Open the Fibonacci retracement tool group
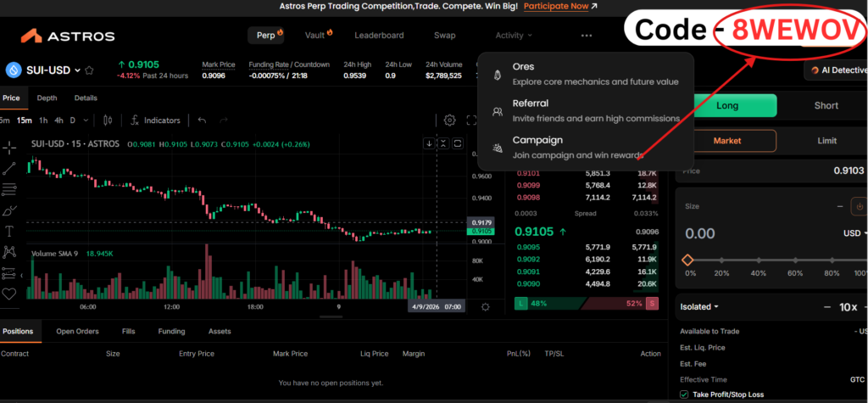 point(9,189)
